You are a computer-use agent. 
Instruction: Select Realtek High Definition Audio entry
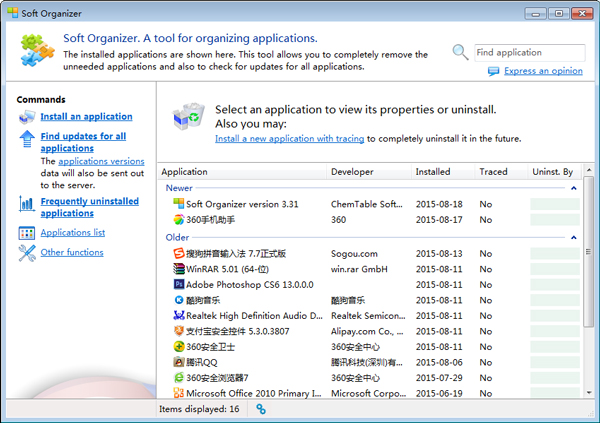point(370,316)
